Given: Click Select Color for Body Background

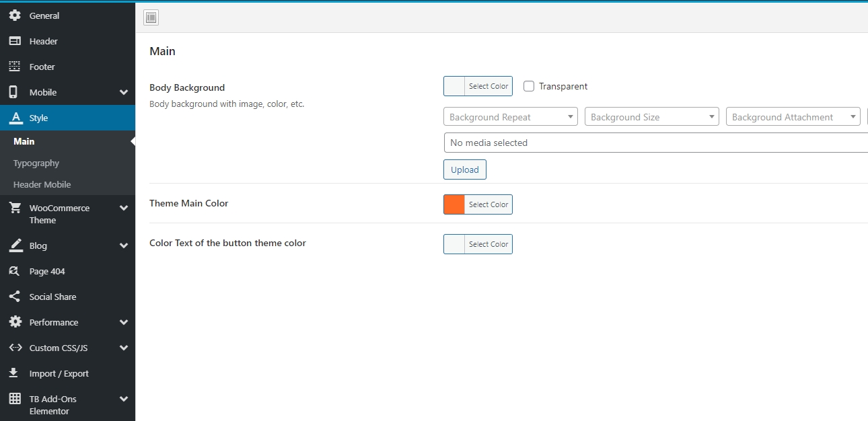Looking at the screenshot, I should 489,86.
